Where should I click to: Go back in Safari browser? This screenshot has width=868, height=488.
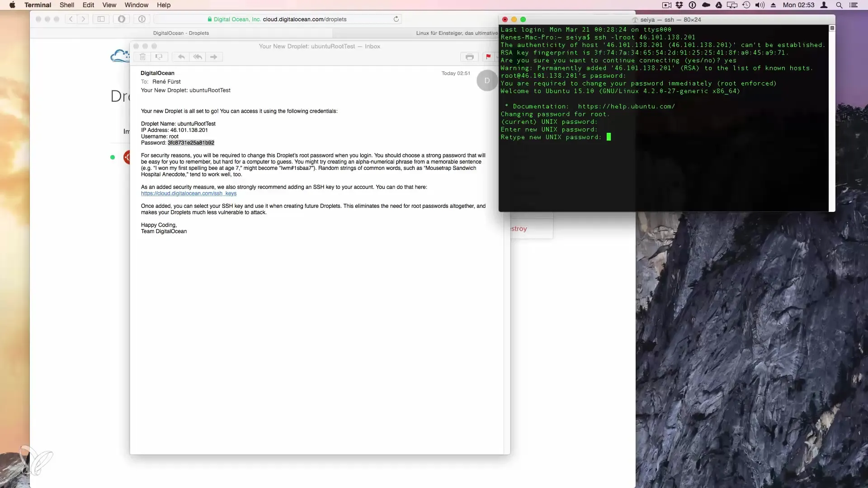point(71,19)
